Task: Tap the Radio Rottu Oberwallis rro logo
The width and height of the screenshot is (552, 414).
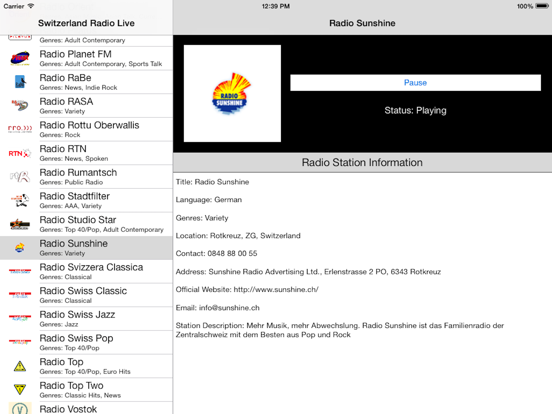Action: 20,129
